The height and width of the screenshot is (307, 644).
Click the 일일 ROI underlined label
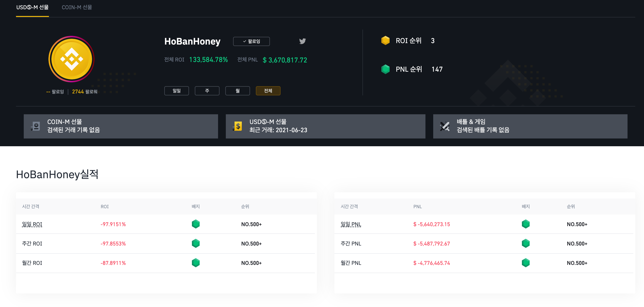coord(32,224)
